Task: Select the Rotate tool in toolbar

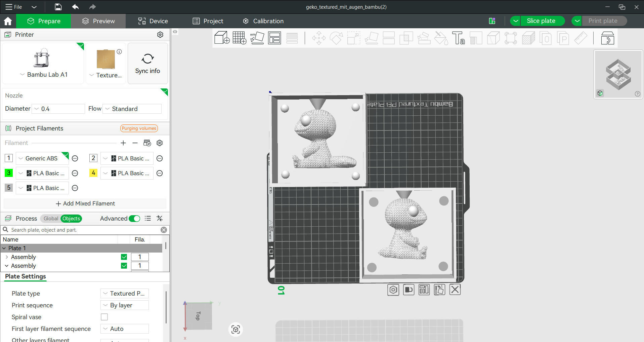Action: (x=336, y=38)
